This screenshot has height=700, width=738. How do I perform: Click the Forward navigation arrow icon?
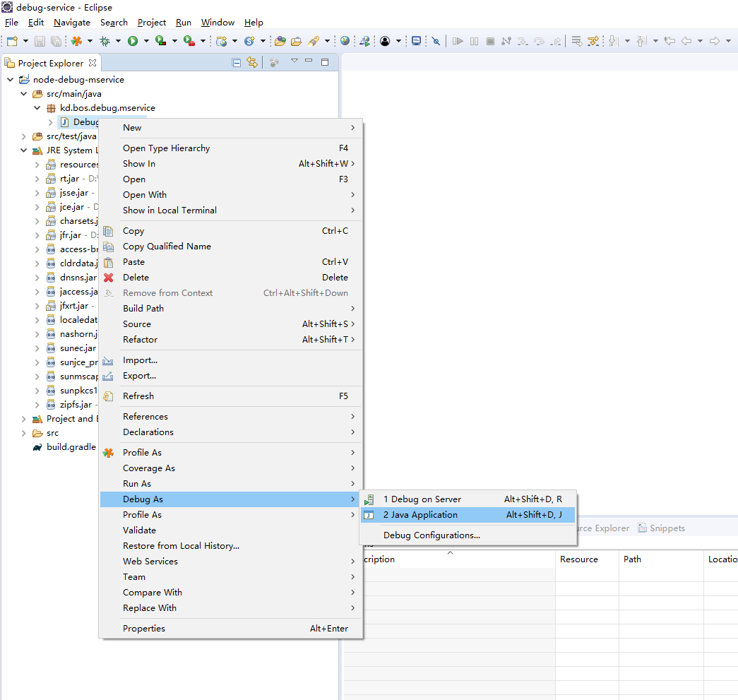coord(715,42)
